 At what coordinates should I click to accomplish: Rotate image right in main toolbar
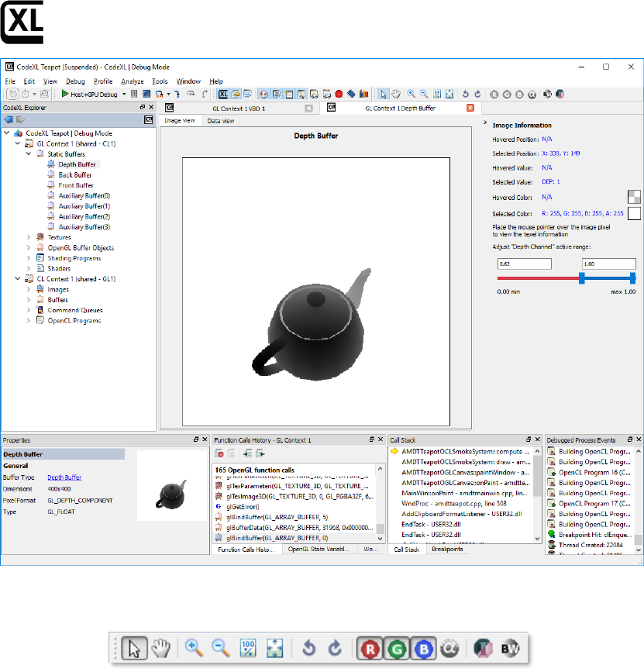pos(478,94)
